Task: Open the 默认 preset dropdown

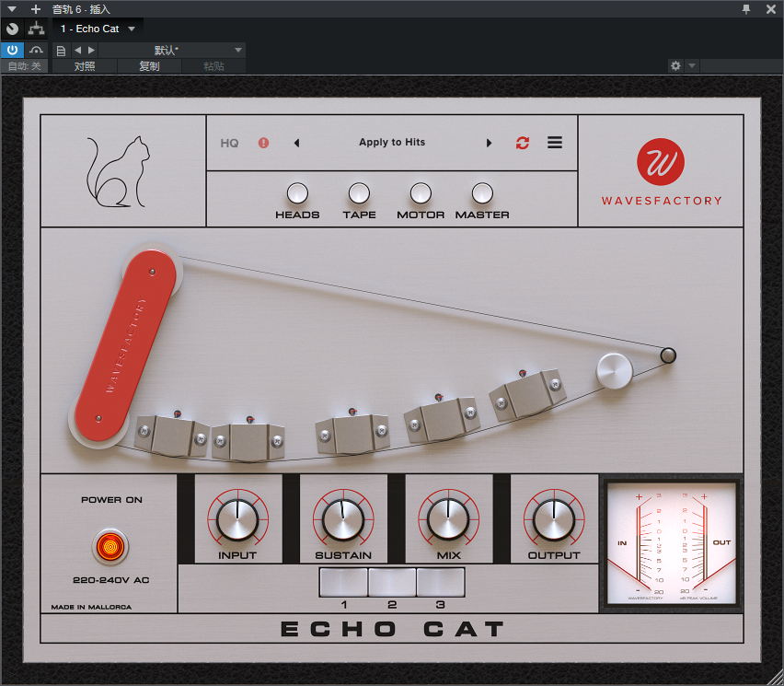Action: (x=171, y=50)
